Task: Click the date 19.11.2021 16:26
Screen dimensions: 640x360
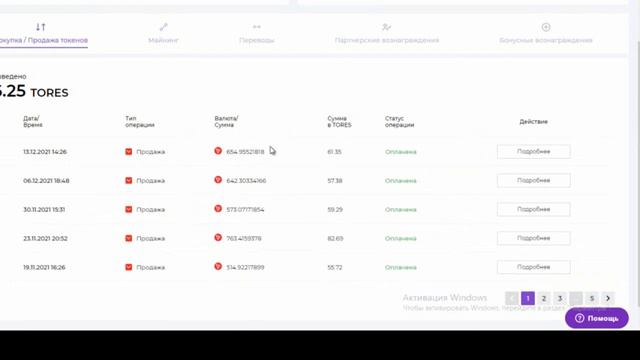Action: click(44, 267)
